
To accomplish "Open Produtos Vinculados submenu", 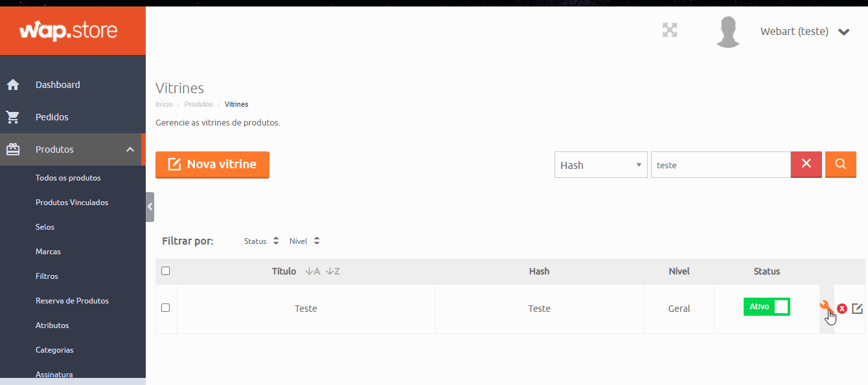I will (x=72, y=203).
